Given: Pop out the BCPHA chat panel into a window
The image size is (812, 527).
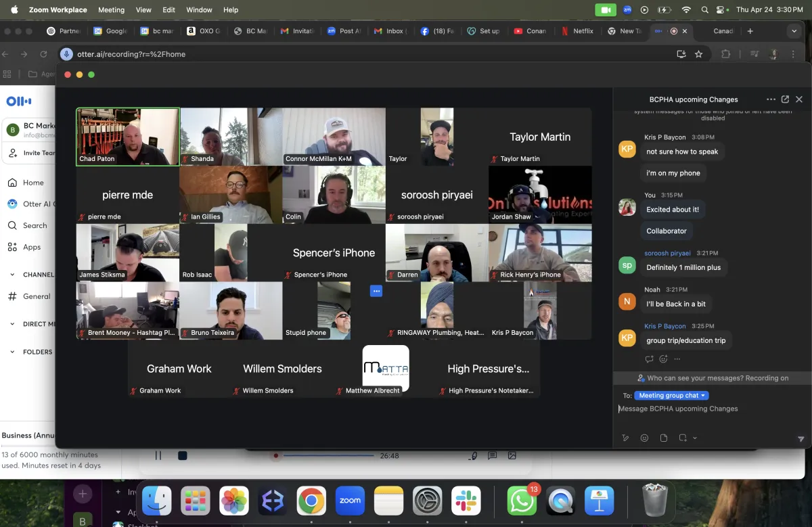Looking at the screenshot, I should (785, 99).
